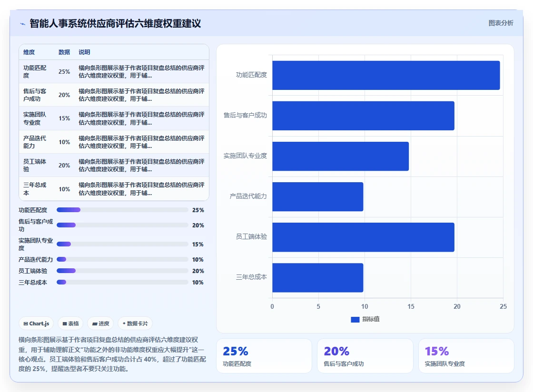Click the 员工端体验 progress bar
533x392 pixels.
[x=122, y=271]
